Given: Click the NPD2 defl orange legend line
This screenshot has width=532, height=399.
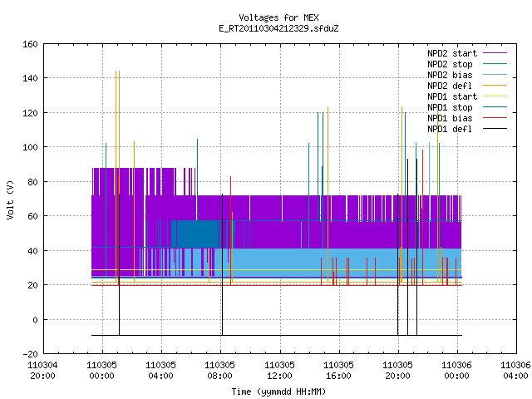Looking at the screenshot, I should click(495, 86).
